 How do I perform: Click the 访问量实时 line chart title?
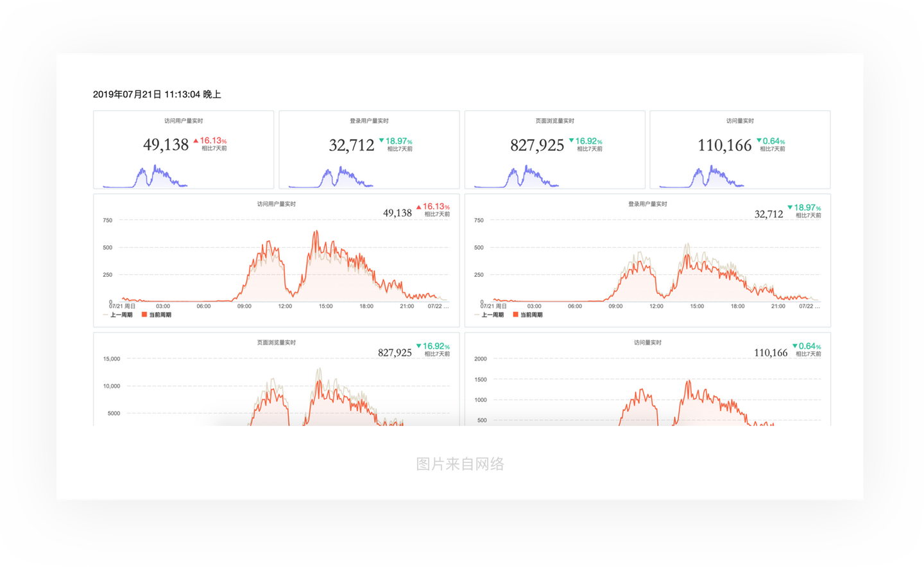[x=647, y=343]
